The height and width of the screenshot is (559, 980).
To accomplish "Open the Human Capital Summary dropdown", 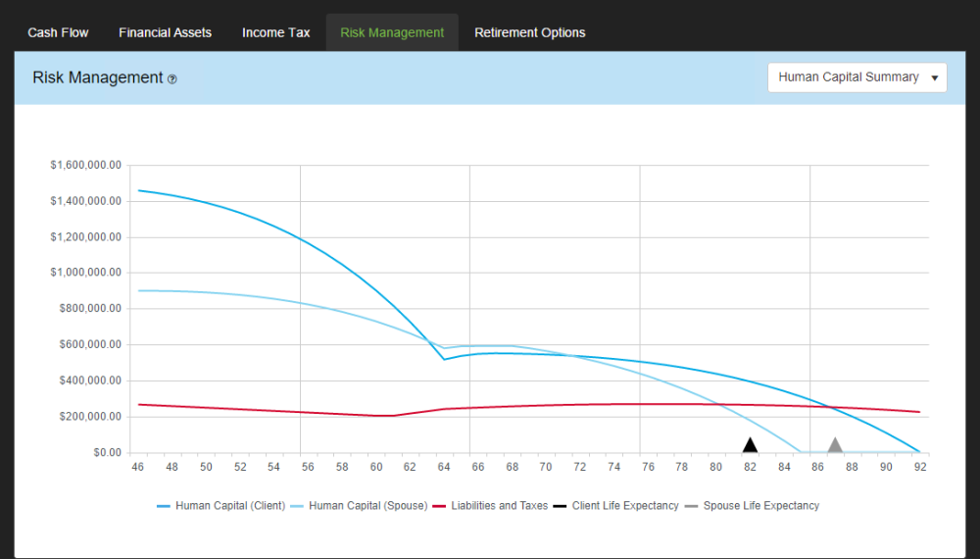I will coord(857,77).
